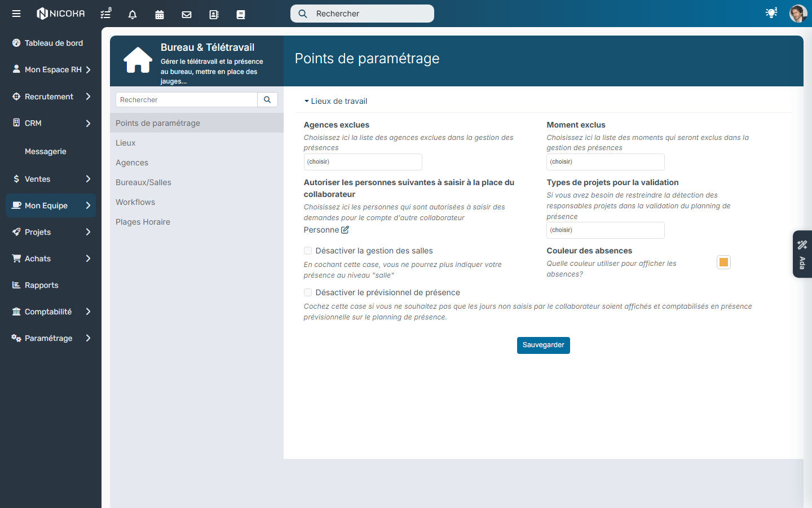This screenshot has height=508, width=812.
Task: Open the Ada assistant side tab
Action: click(x=802, y=254)
